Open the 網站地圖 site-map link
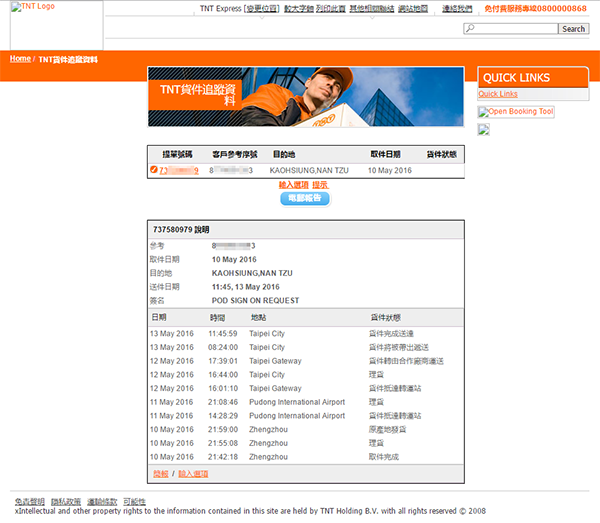600x523 pixels. coord(413,8)
